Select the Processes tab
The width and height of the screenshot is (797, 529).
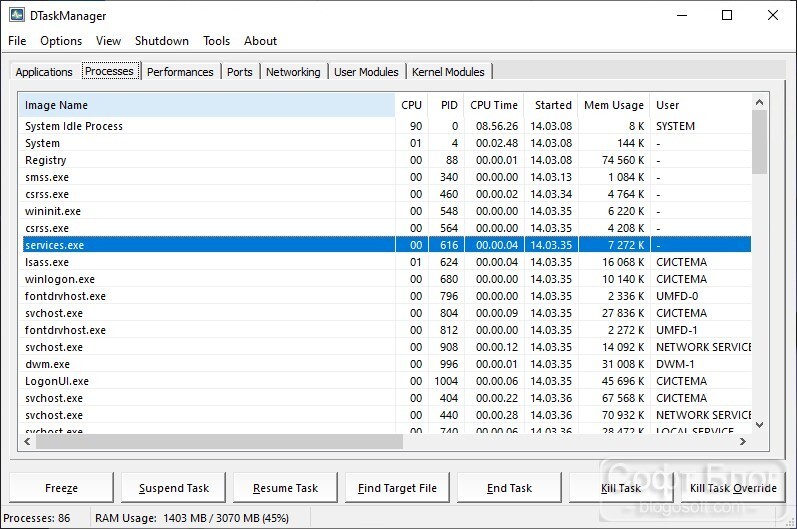[109, 71]
